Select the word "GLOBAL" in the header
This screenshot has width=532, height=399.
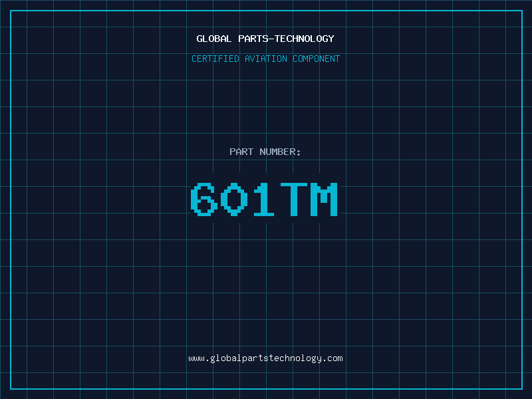pos(213,39)
